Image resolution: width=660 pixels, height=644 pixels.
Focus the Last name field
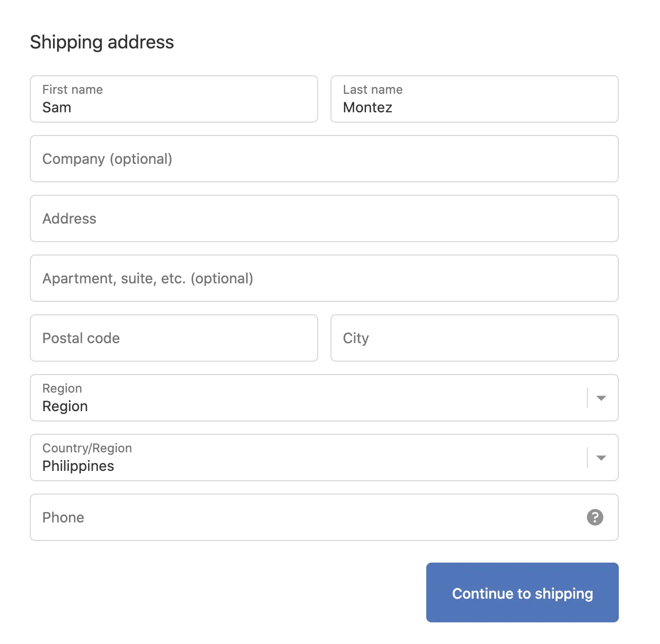[475, 99]
